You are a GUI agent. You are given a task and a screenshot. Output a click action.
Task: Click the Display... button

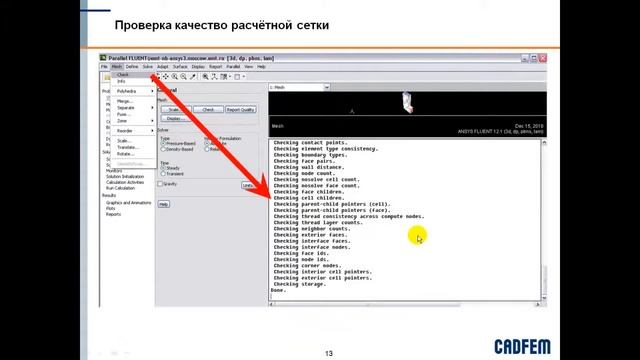pyautogui.click(x=176, y=118)
